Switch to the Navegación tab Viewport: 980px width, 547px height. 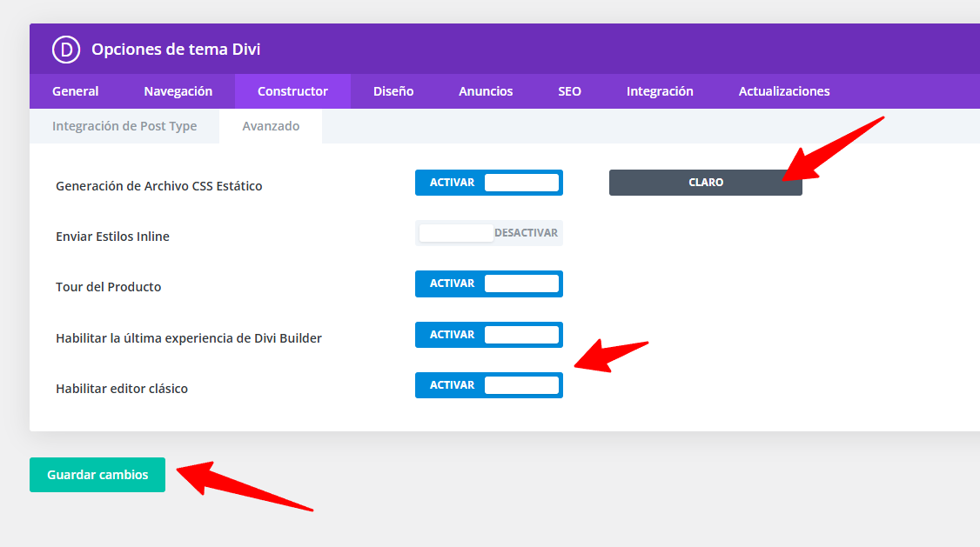pyautogui.click(x=178, y=91)
